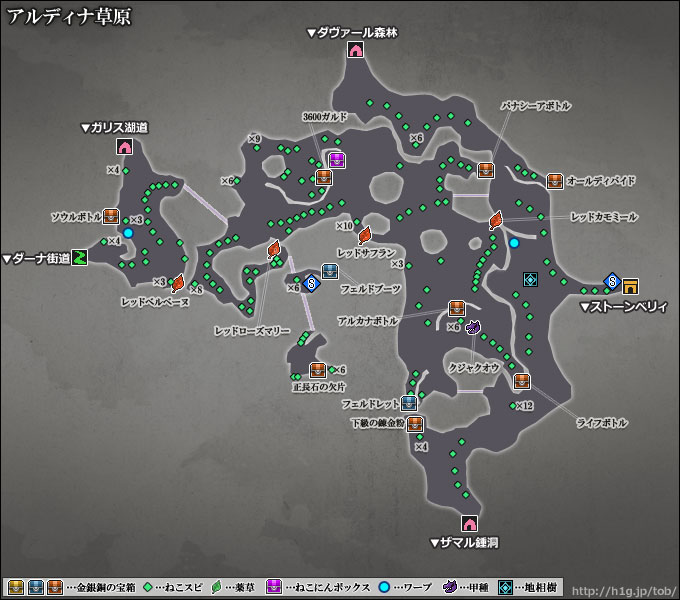
Task: Click the ×9 count at top of map
Action: pyautogui.click(x=255, y=139)
